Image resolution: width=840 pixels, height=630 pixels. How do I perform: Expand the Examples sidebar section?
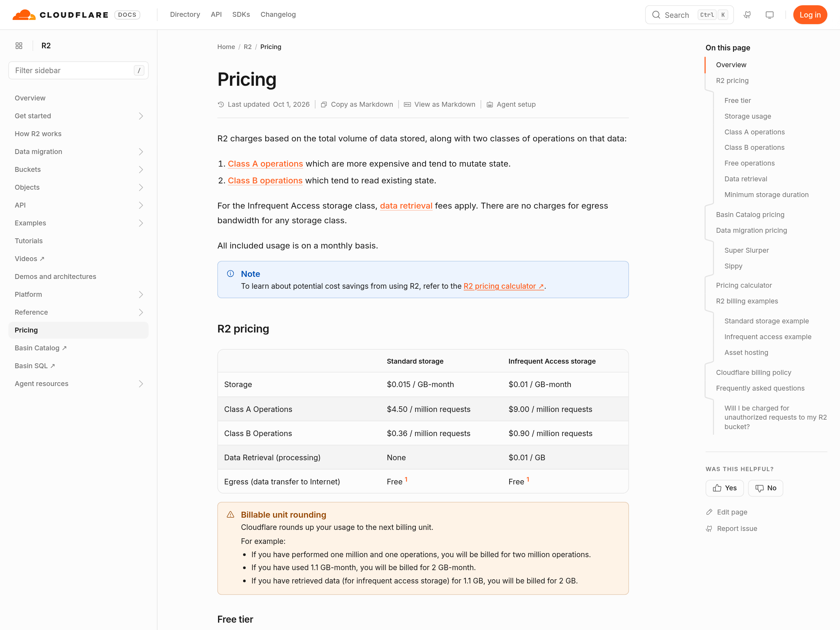pos(140,223)
